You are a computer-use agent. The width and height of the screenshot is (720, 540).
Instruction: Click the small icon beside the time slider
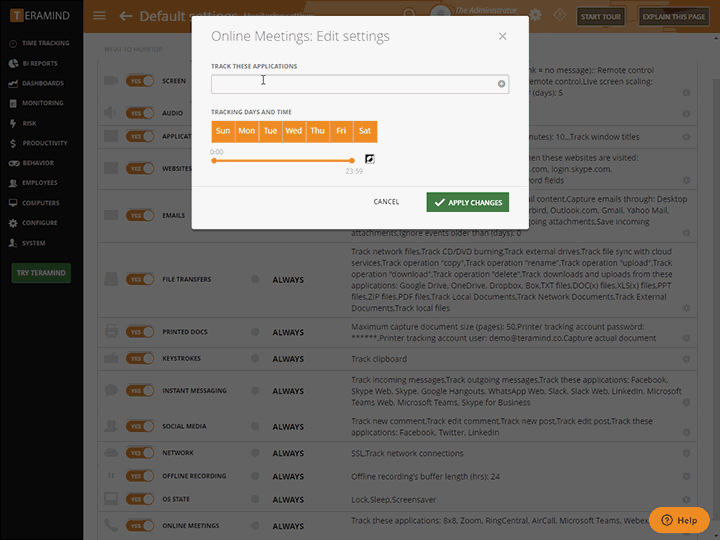click(369, 159)
